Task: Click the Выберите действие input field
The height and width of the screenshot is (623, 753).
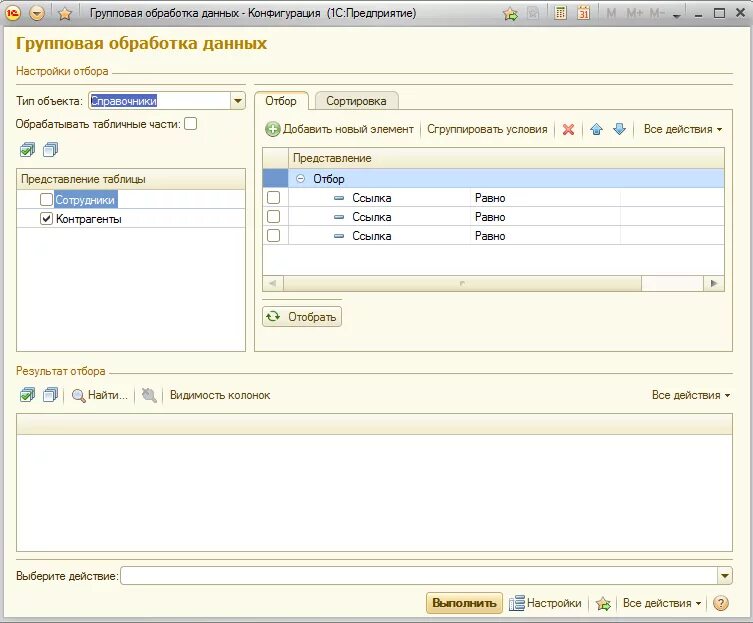Action: (419, 575)
